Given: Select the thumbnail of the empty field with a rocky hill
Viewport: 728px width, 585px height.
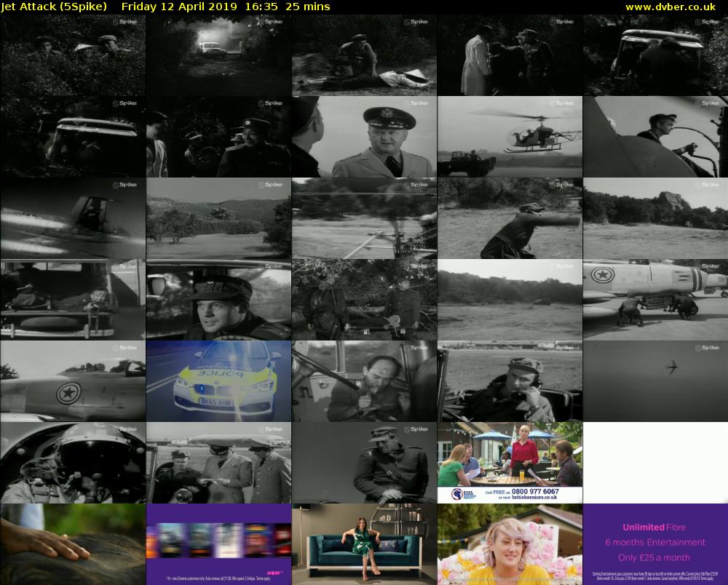Looking at the screenshot, I should (x=656, y=218).
